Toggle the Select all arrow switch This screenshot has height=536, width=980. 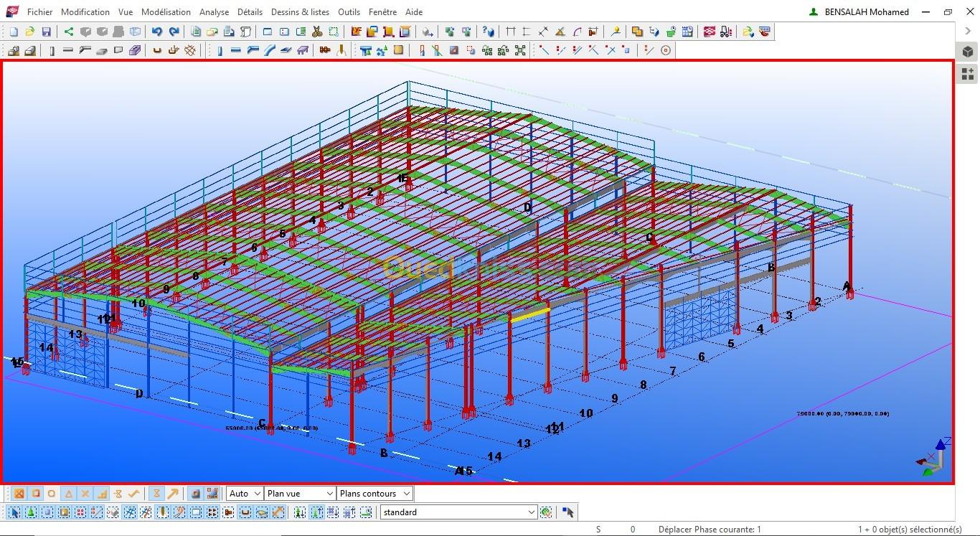click(14, 512)
